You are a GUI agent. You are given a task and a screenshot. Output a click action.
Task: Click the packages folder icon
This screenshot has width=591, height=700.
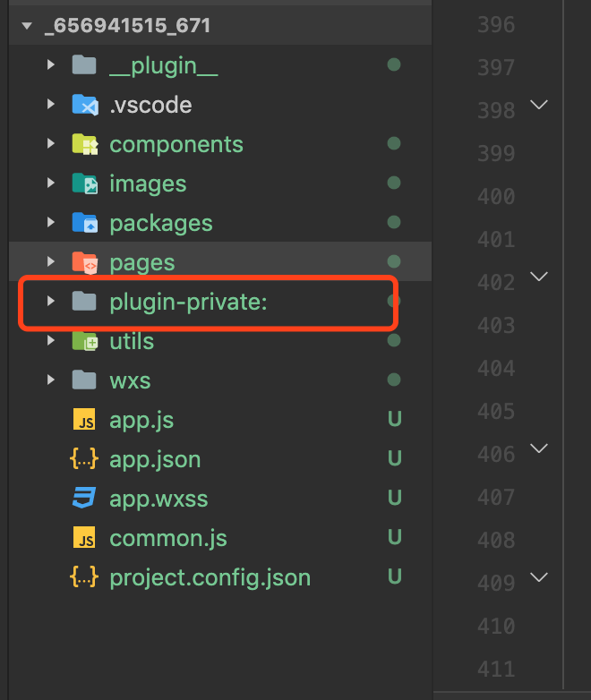85,223
